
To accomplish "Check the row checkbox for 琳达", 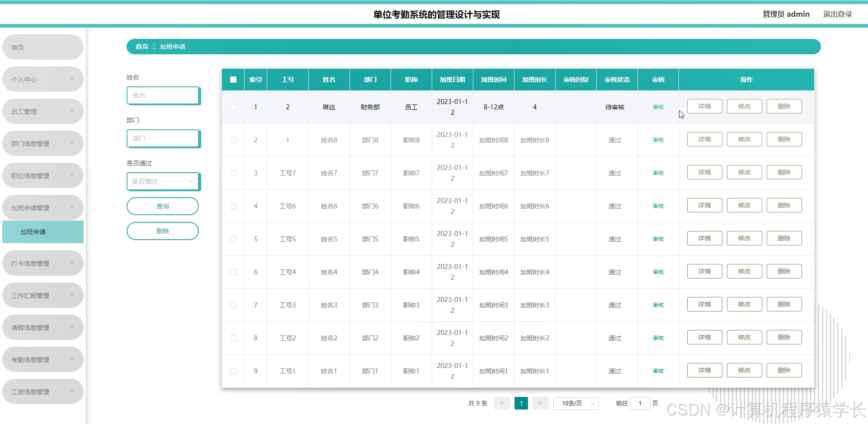I will pyautogui.click(x=233, y=107).
